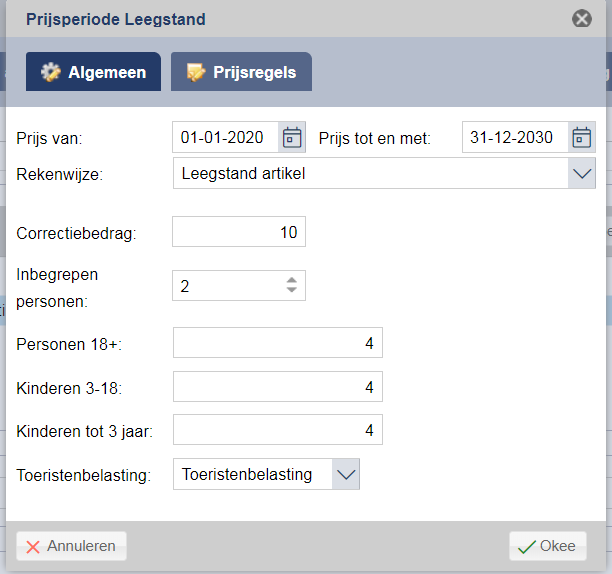The height and width of the screenshot is (574, 612).
Task: Click the Kinderen tot 3 jaar field
Action: click(x=278, y=430)
